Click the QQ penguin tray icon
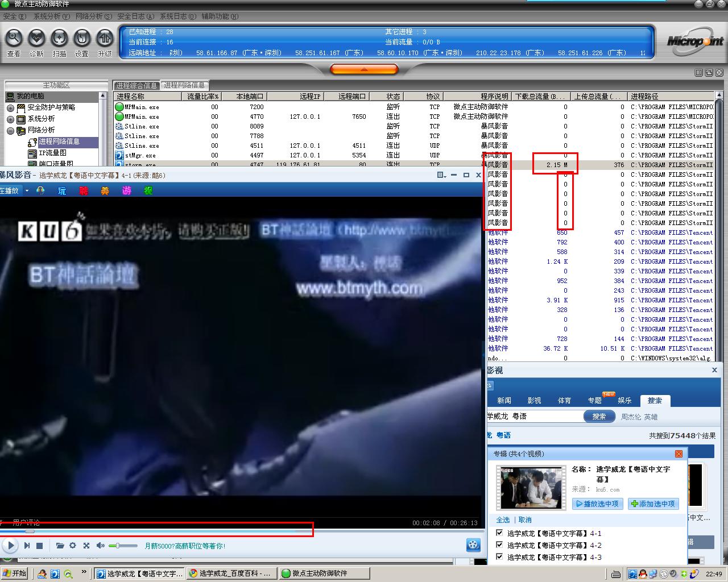This screenshot has height=582, width=728. [x=643, y=574]
